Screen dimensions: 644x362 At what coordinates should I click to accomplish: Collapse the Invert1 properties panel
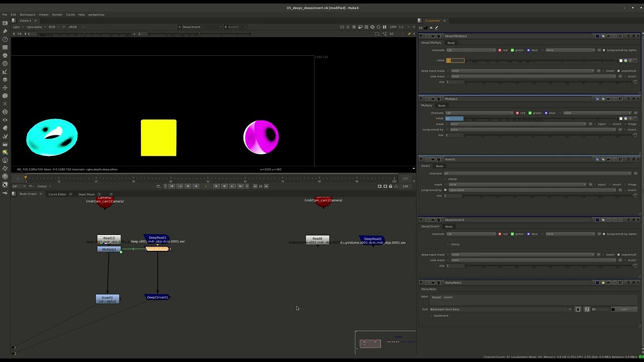pos(422,159)
